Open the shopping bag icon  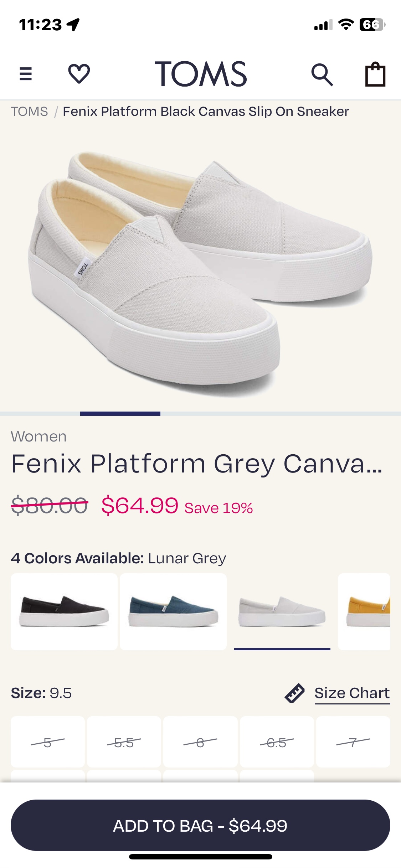[x=375, y=74]
